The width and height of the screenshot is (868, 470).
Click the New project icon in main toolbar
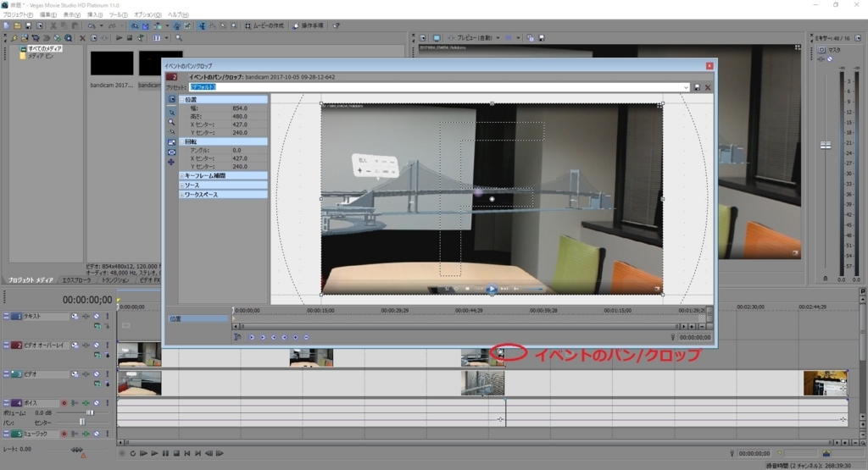[7, 25]
